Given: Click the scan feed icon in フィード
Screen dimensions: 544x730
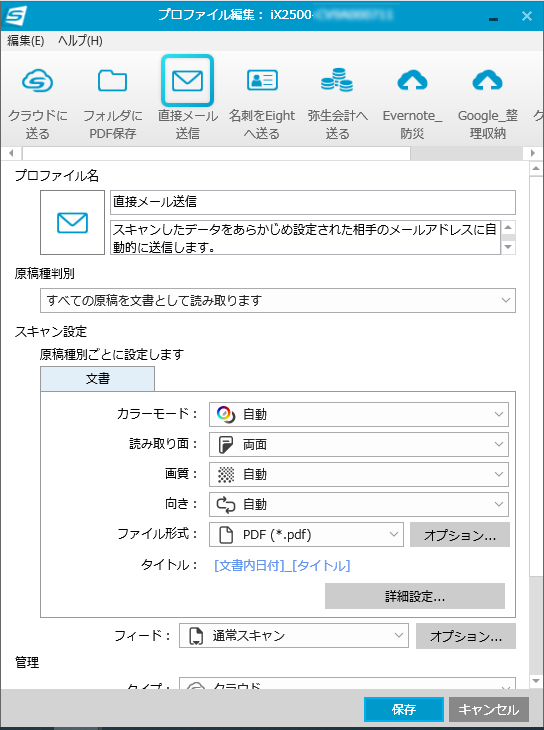Looking at the screenshot, I should [196, 636].
